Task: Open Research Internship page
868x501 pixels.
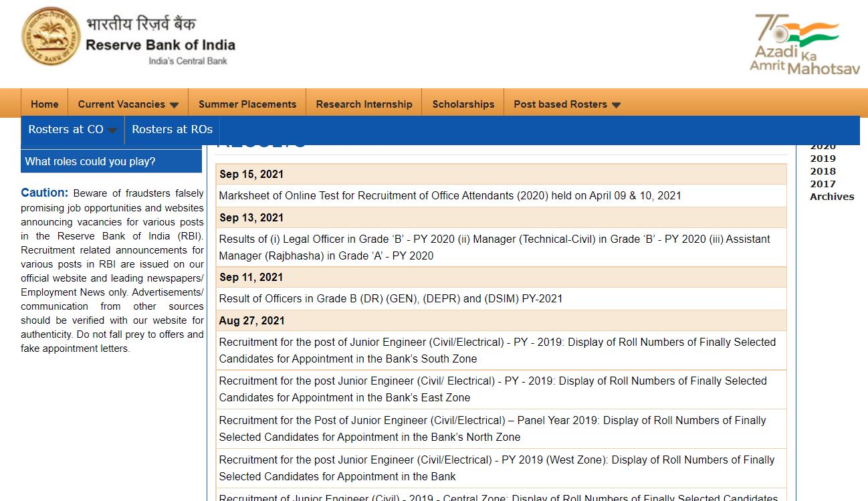Action: (x=364, y=104)
